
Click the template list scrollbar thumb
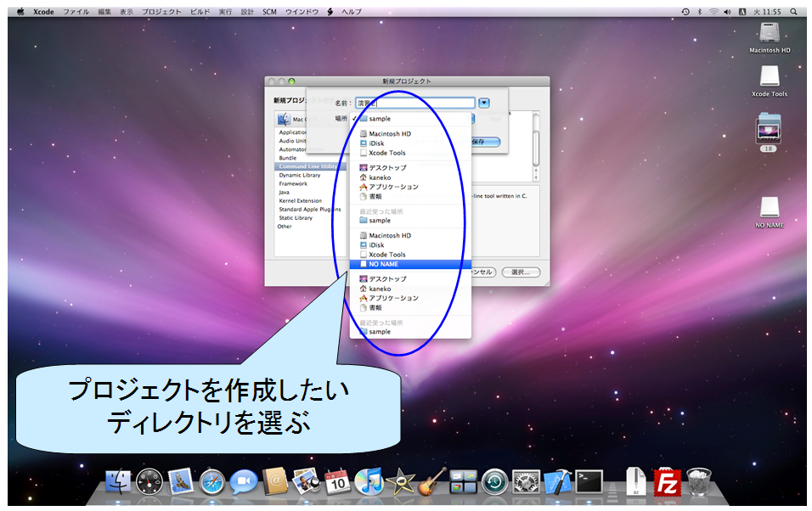[x=536, y=148]
